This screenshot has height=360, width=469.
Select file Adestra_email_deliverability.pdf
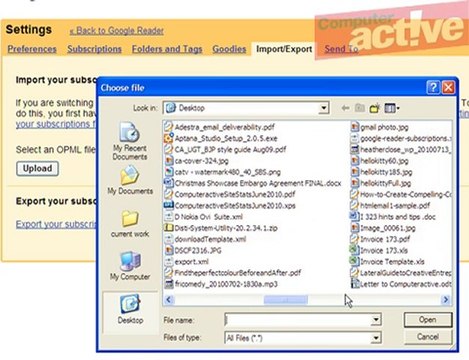220,127
